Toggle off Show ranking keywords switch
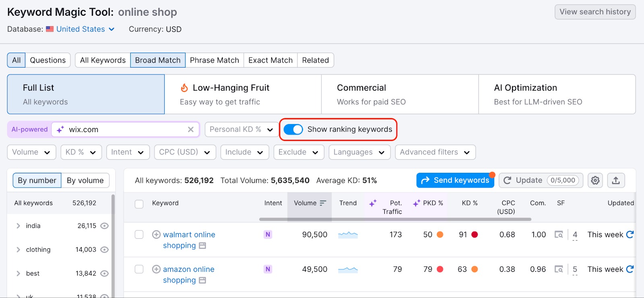644x298 pixels. 293,129
